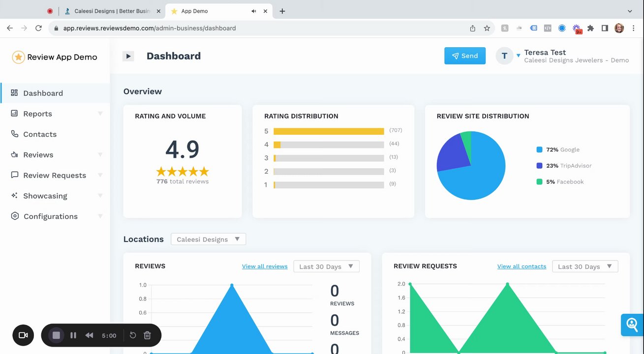
Task: Open a new browser tab
Action: 282,11
